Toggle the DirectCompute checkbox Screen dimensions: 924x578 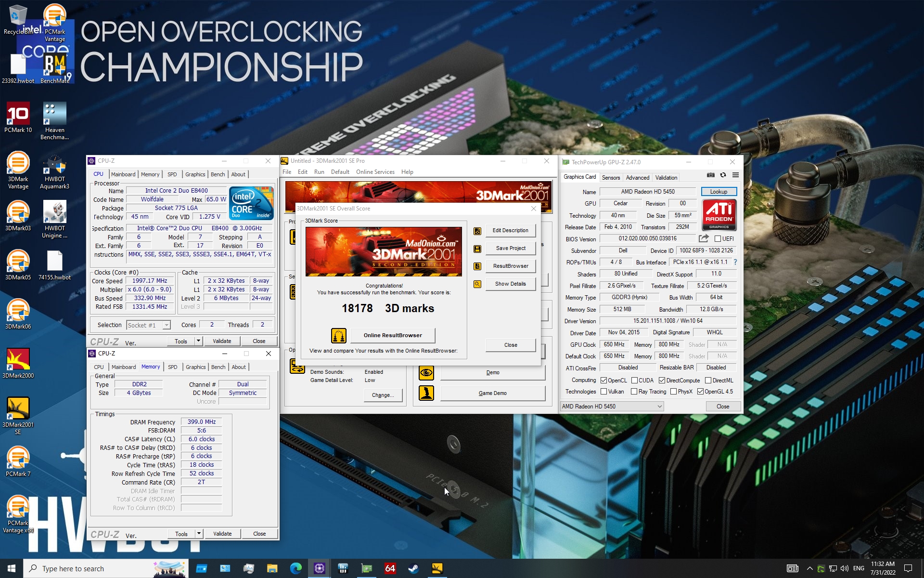[662, 381]
